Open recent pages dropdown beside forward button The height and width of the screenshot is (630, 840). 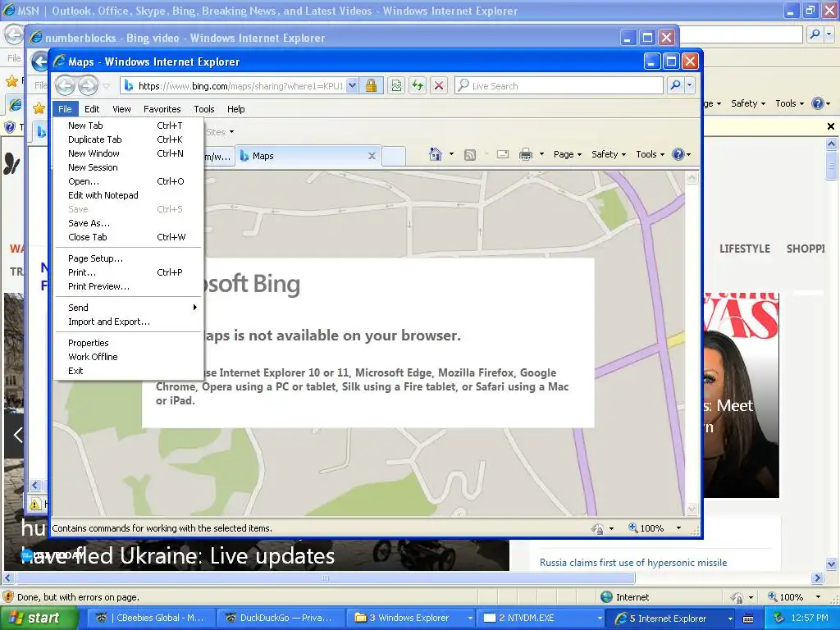click(x=106, y=85)
